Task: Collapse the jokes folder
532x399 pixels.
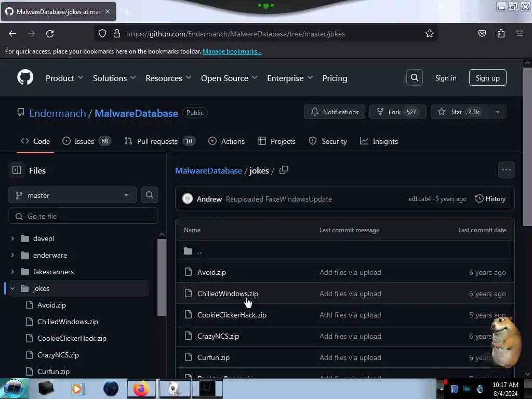Action: click(12, 288)
